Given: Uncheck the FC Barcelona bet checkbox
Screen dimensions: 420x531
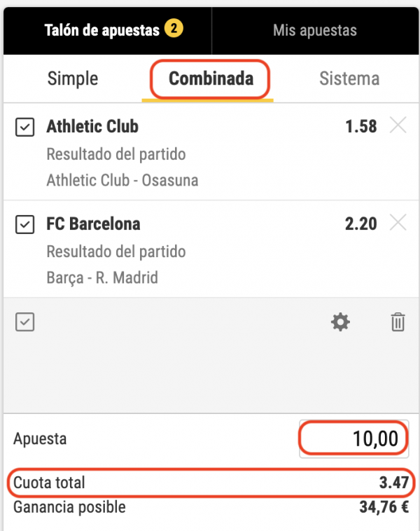Looking at the screenshot, I should click(24, 225).
